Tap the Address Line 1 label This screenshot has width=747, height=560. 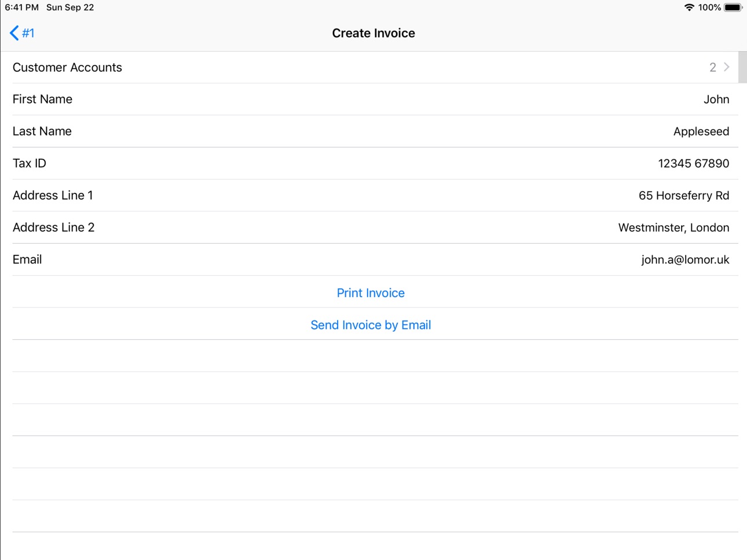(53, 195)
